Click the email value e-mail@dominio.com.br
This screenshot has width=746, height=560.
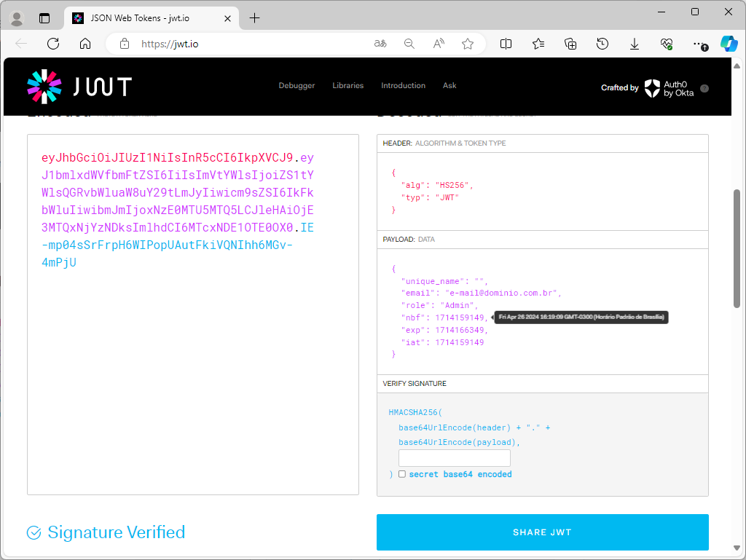point(500,293)
